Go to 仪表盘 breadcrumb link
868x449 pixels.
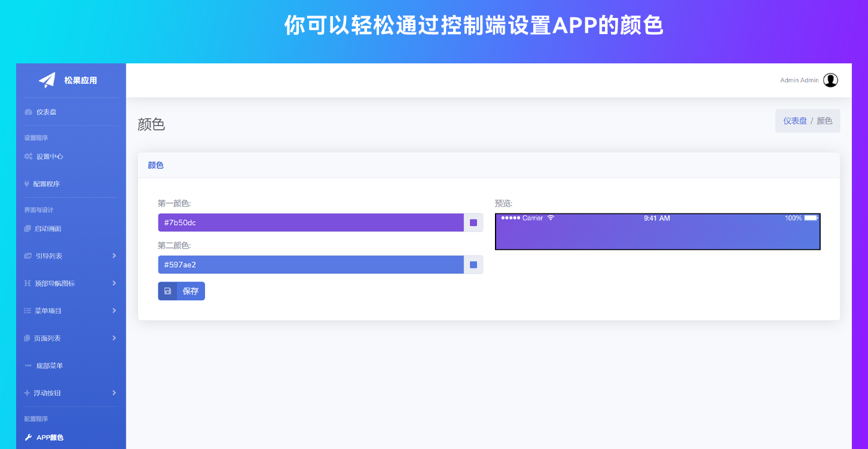click(x=795, y=121)
